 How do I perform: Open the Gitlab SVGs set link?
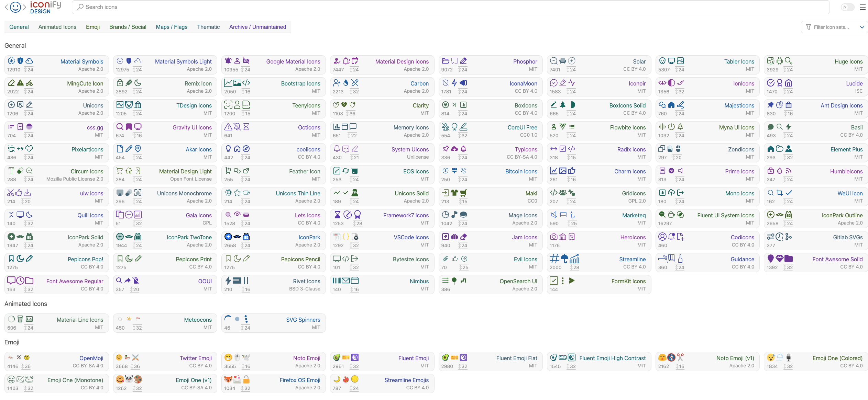(848, 237)
